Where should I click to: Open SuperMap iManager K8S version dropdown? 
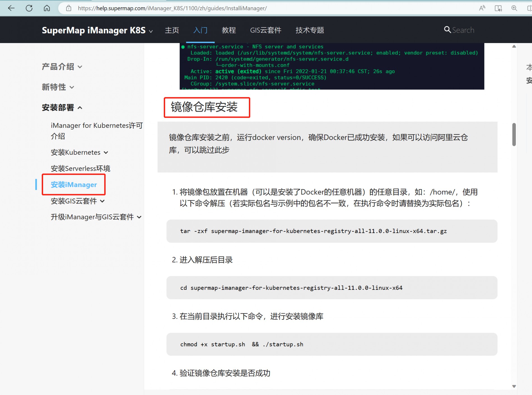tap(97, 30)
